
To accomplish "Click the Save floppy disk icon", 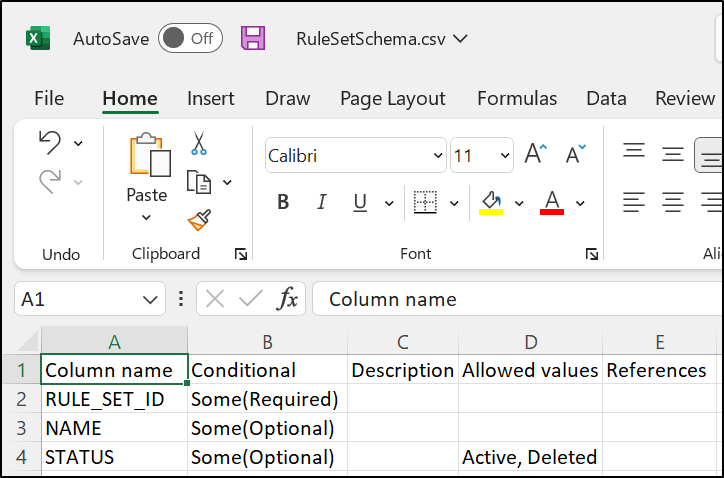I will click(x=254, y=39).
